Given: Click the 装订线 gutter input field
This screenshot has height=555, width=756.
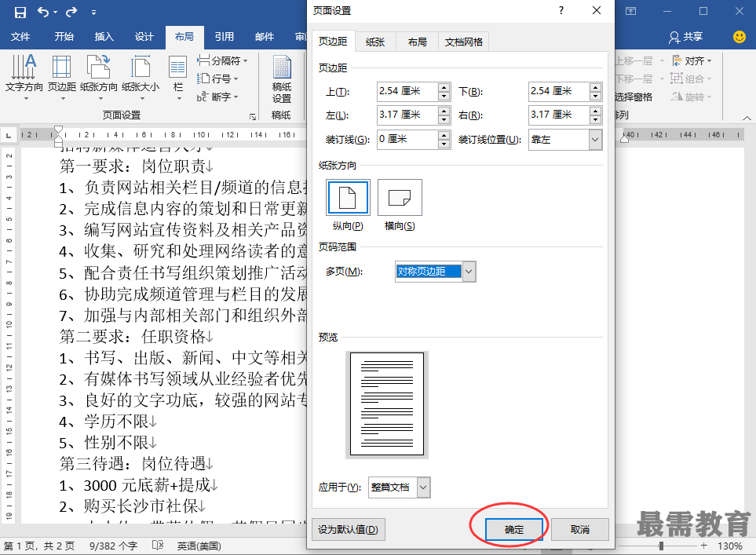Looking at the screenshot, I should [x=407, y=140].
